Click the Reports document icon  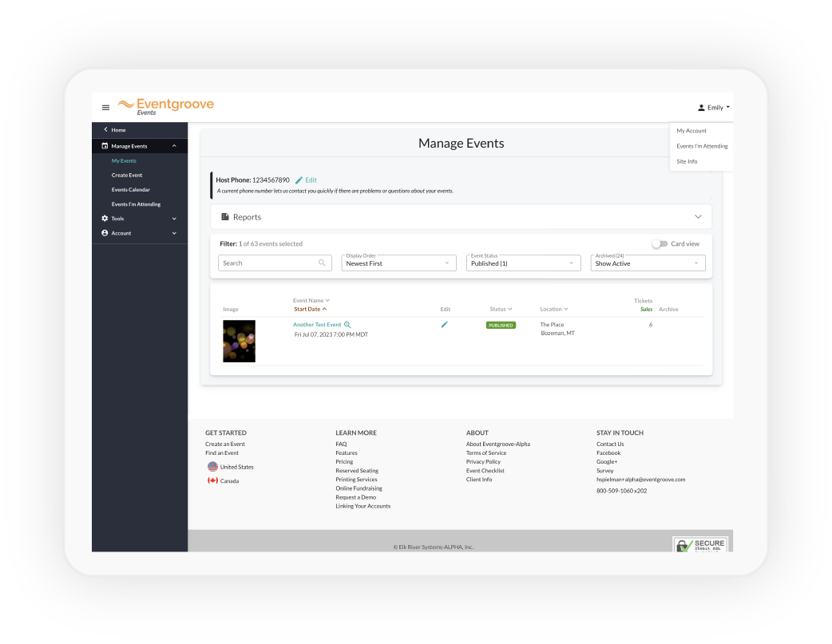click(x=225, y=217)
